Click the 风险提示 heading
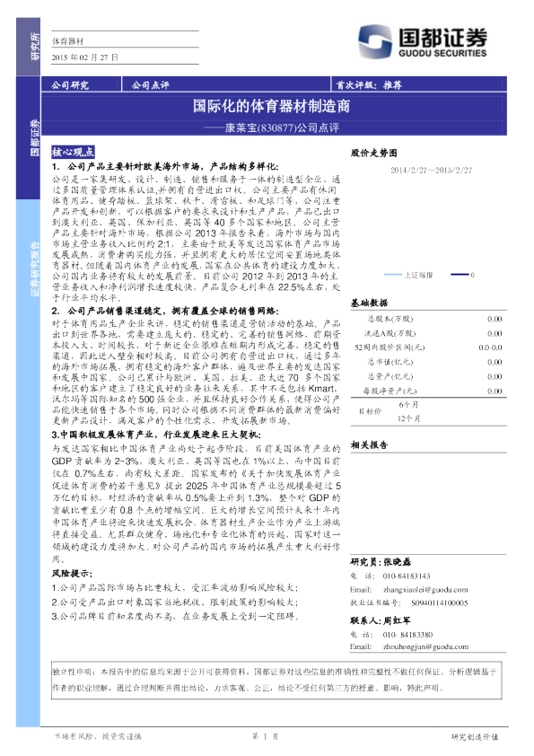The height and width of the screenshot is (756, 534). click(73, 574)
